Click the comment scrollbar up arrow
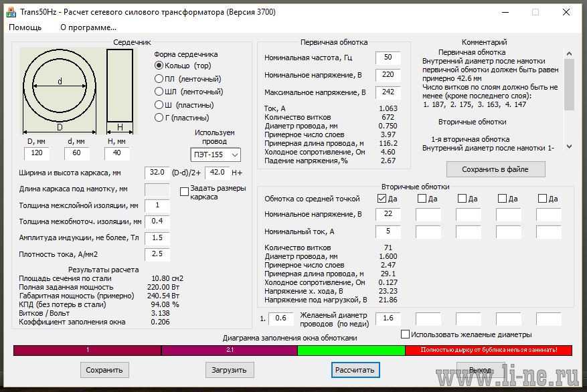The image size is (587, 392). click(x=569, y=54)
